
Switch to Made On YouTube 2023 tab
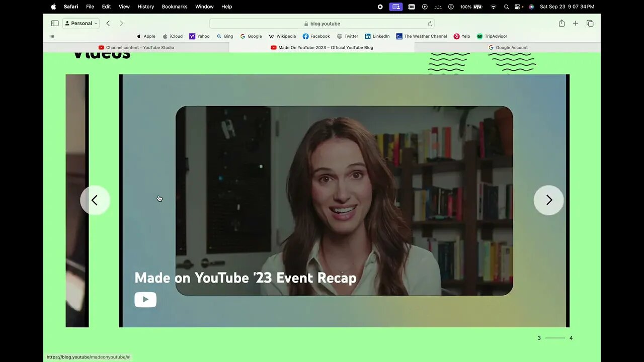click(322, 47)
